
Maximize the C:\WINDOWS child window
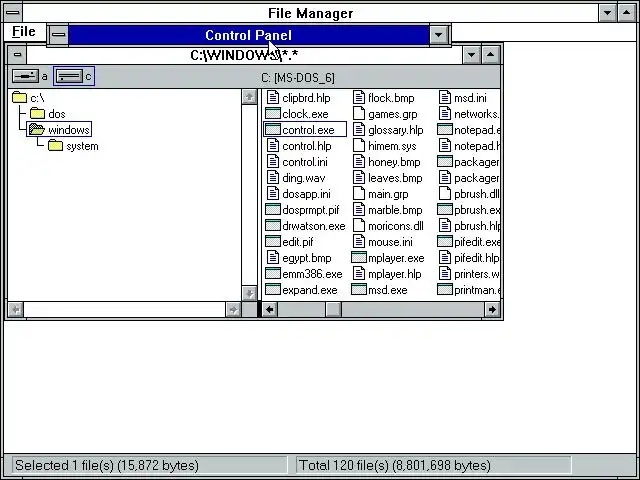click(x=491, y=55)
